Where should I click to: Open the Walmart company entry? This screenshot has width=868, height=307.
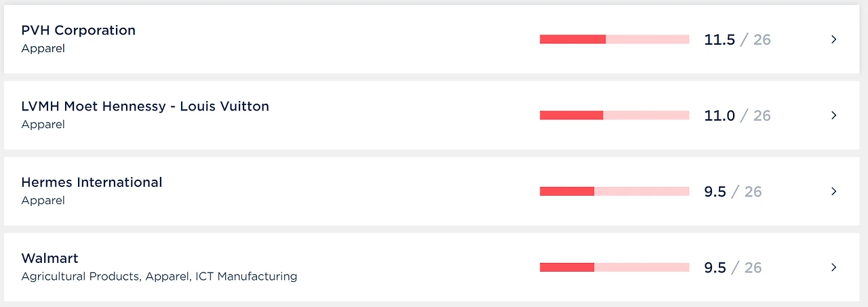50,258
